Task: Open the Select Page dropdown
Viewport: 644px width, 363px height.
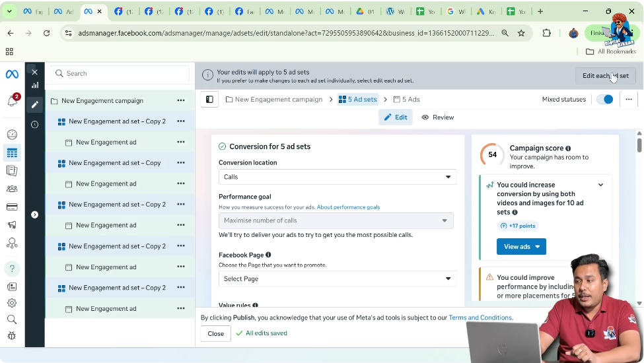Action: pyautogui.click(x=337, y=279)
